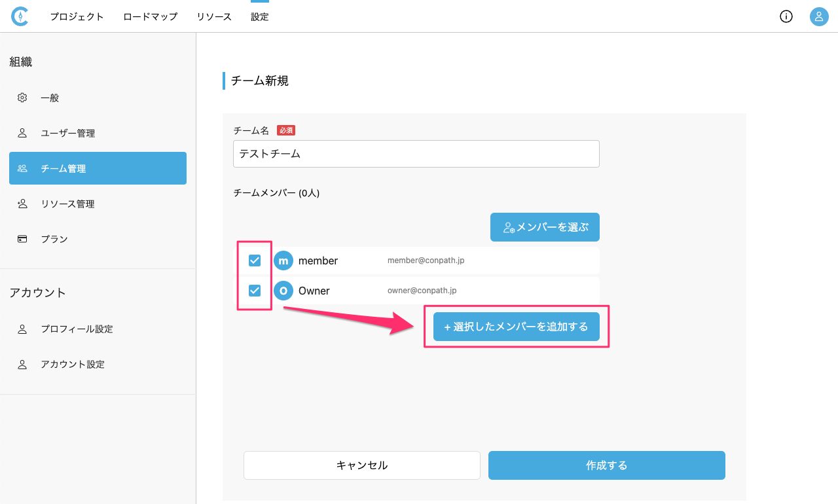Click the Owner avatar circle 'O'

point(283,291)
